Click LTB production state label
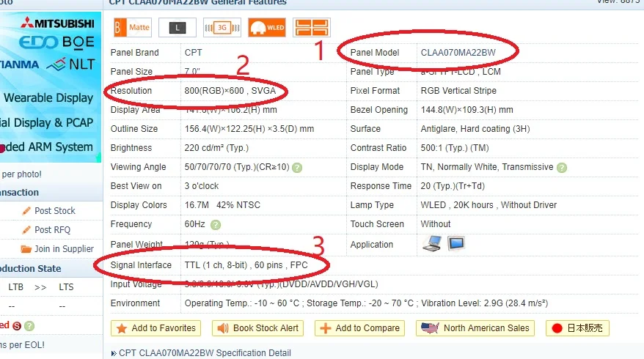The image size is (644, 359). pyautogui.click(x=16, y=287)
